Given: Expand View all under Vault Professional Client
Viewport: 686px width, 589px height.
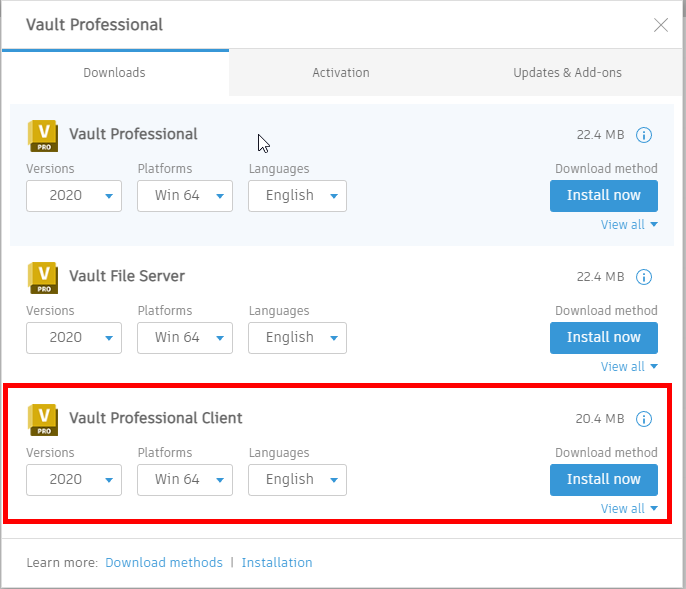Looking at the screenshot, I should [629, 508].
